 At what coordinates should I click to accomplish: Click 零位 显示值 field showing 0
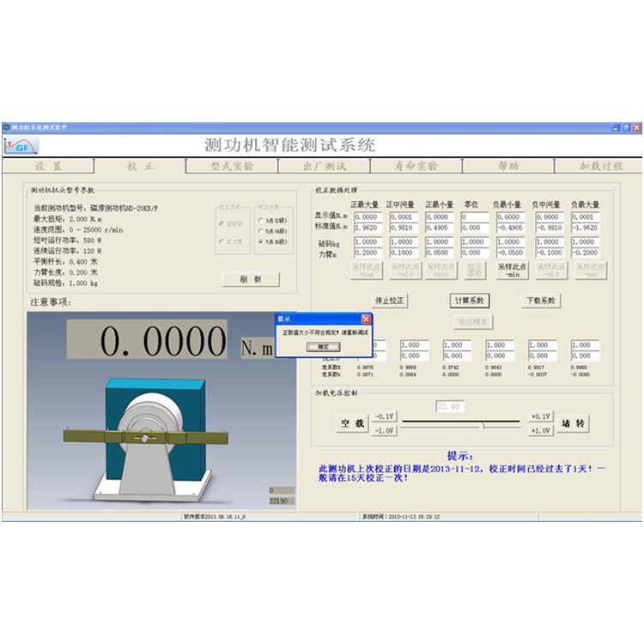coord(475,217)
